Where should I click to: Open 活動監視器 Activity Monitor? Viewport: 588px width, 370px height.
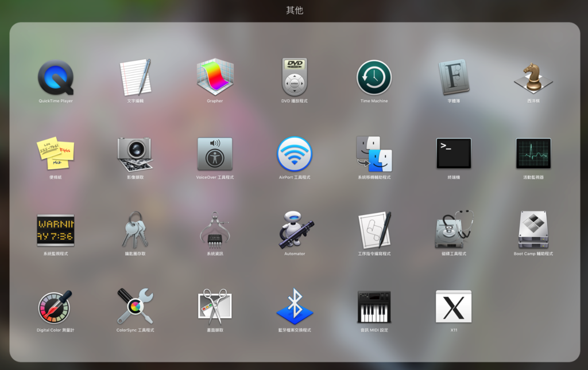click(x=533, y=154)
